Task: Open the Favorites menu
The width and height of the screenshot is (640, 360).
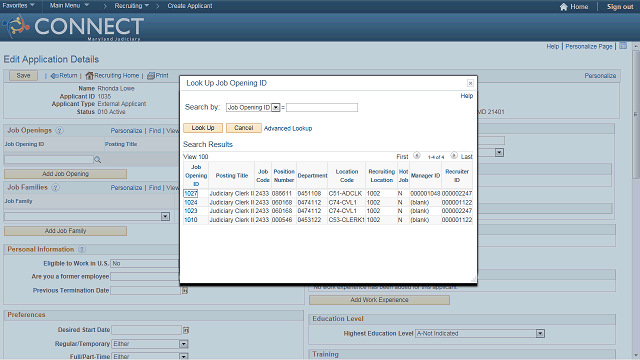Action: [18, 6]
